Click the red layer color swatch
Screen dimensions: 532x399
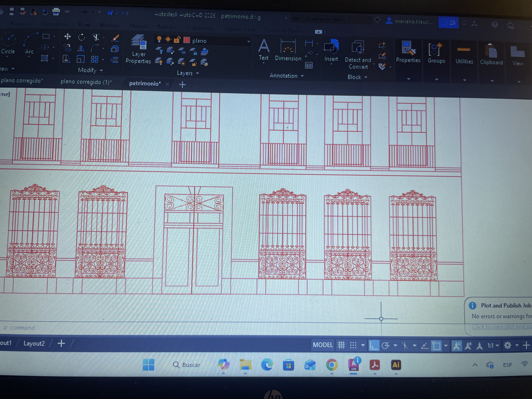click(187, 40)
